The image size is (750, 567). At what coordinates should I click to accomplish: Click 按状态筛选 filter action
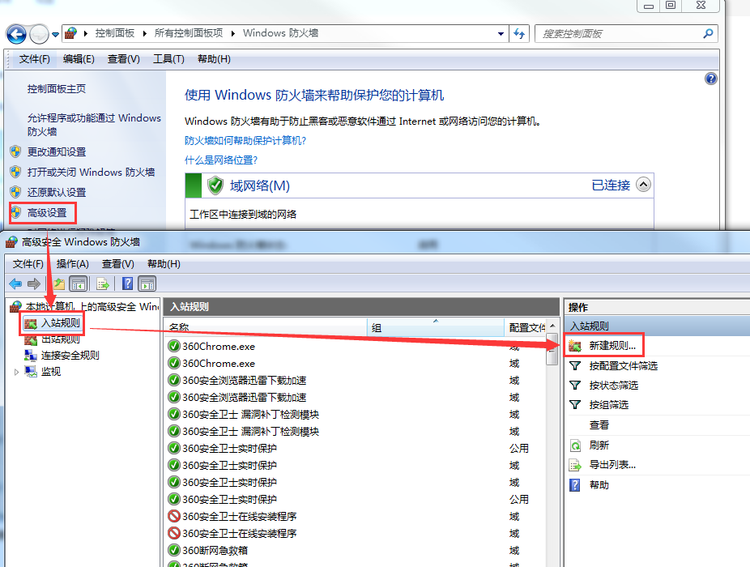click(614, 385)
